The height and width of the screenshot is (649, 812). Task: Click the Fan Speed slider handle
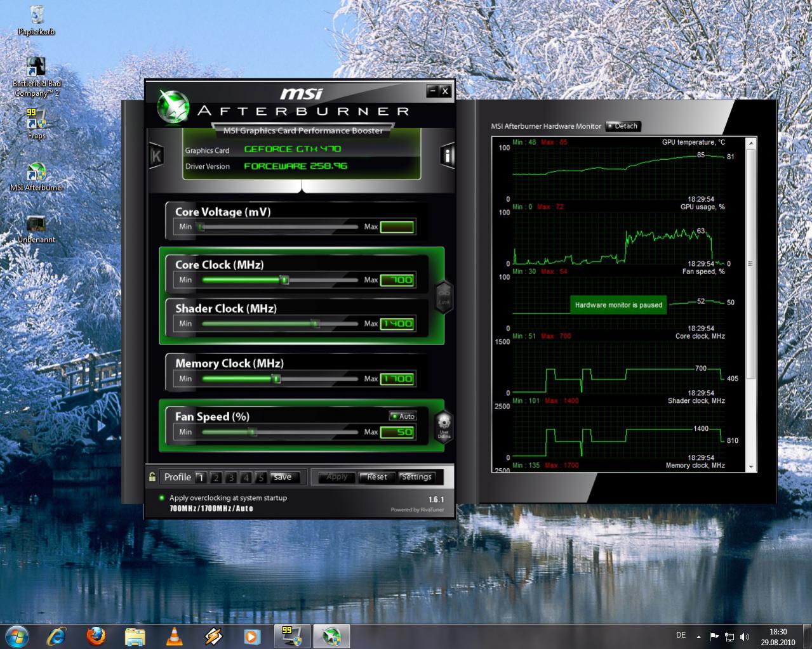click(253, 432)
